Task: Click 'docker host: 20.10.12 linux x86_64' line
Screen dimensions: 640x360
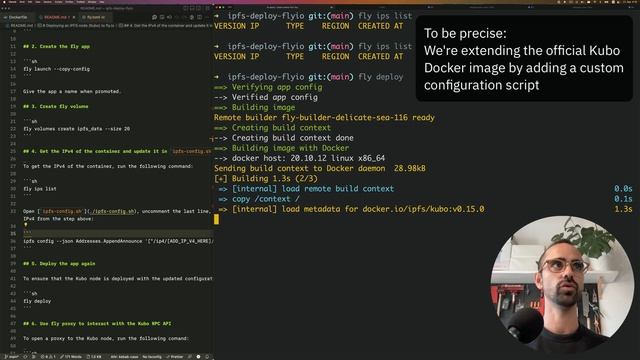Action: coord(299,158)
